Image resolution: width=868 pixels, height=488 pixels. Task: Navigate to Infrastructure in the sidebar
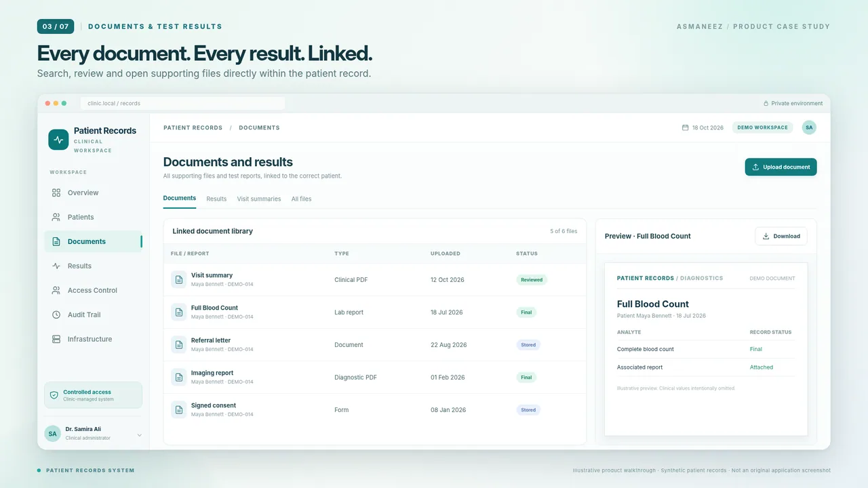tap(93, 339)
